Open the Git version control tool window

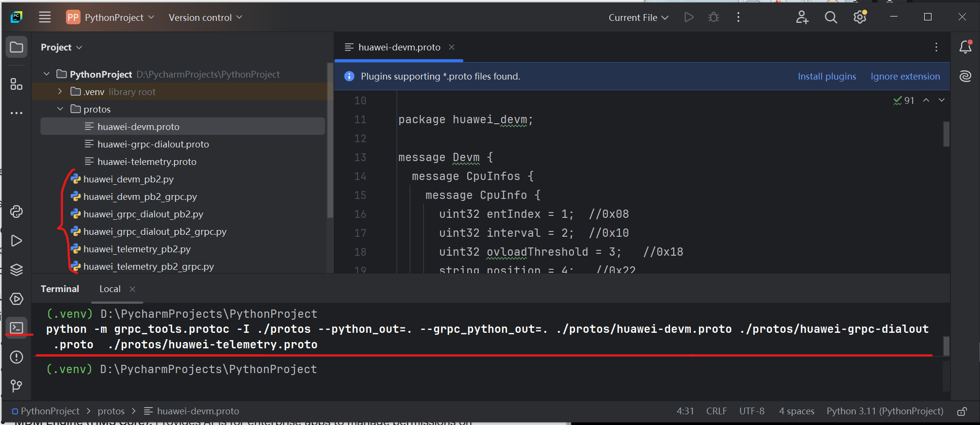[x=16, y=386]
